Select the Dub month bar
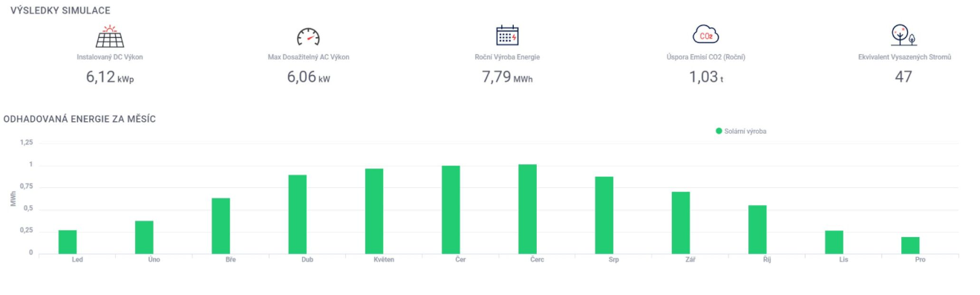Viewport: 980px width, 295px height. click(298, 215)
